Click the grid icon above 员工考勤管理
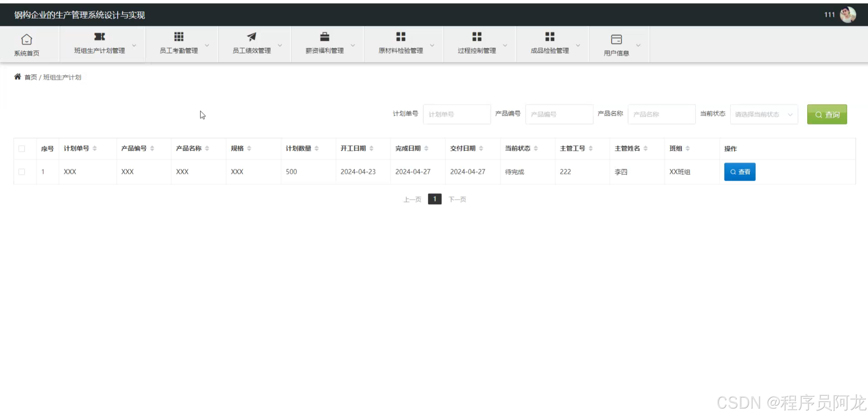Image resolution: width=868 pixels, height=417 pixels. [x=179, y=37]
